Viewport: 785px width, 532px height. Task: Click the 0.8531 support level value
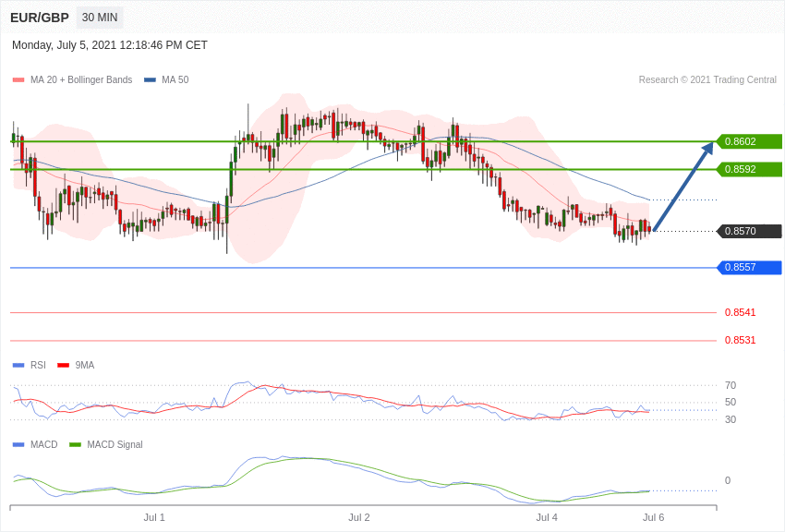coord(740,340)
